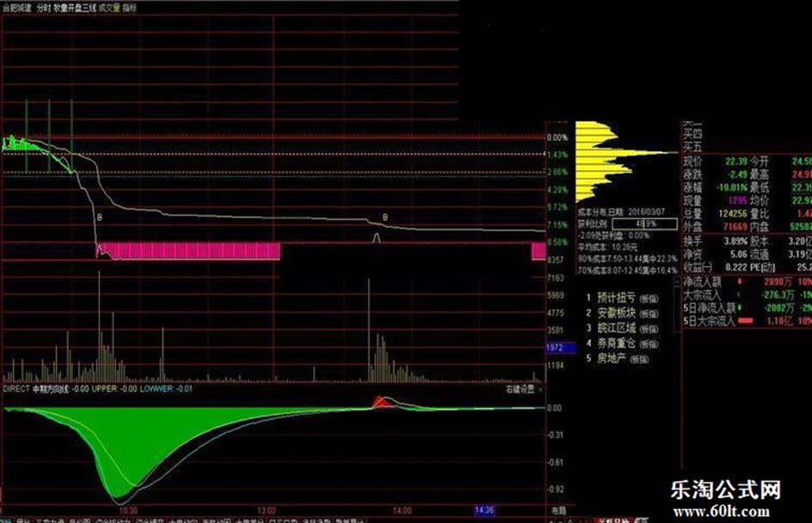Click the 外盘 value 71669
The width and height of the screenshot is (812, 523).
[735, 226]
